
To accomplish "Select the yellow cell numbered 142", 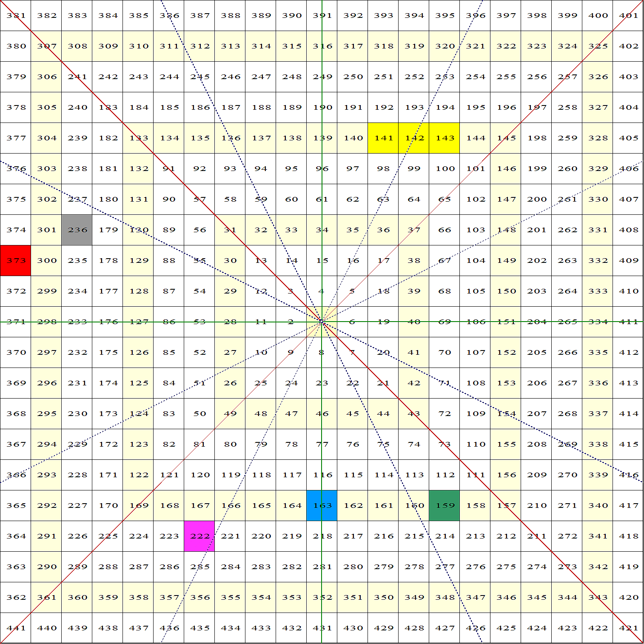I will point(413,138).
